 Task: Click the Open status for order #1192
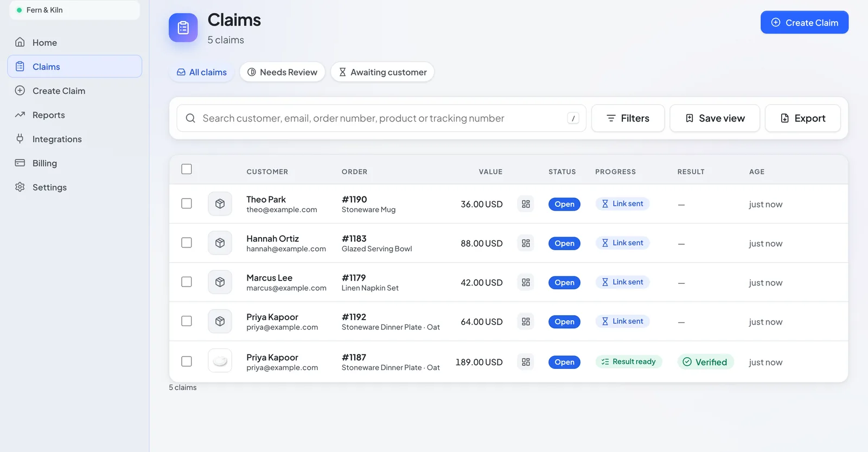564,321
